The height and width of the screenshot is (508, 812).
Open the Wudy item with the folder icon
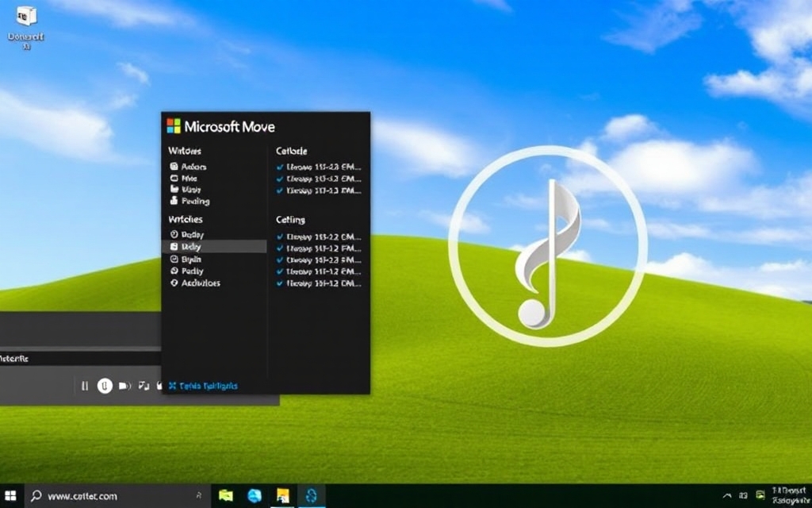pyautogui.click(x=186, y=189)
